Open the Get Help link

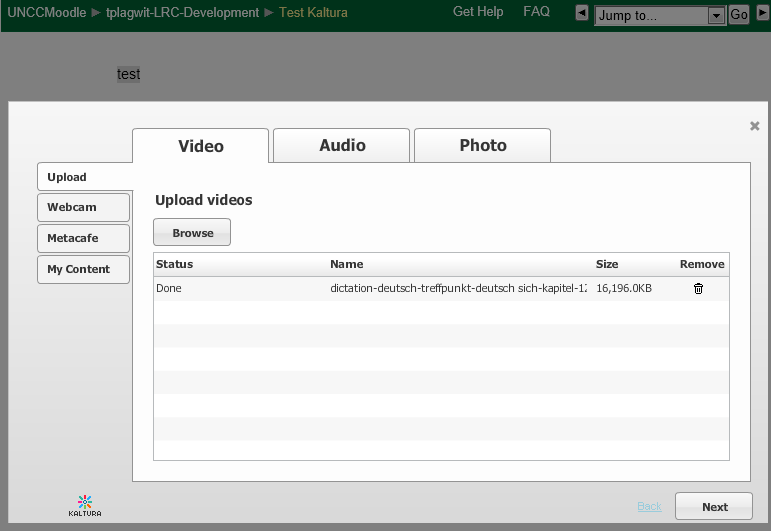pos(478,12)
